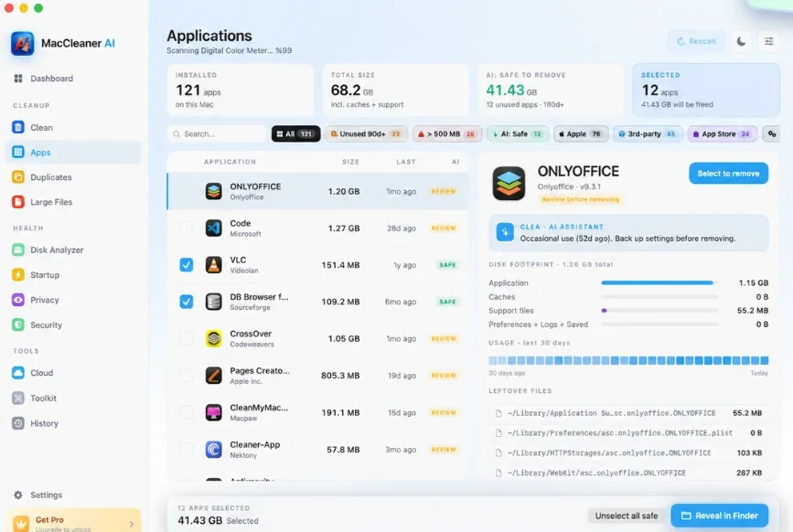The width and height of the screenshot is (793, 532).
Task: Uncheck the VLC checkbox
Action: pos(186,265)
